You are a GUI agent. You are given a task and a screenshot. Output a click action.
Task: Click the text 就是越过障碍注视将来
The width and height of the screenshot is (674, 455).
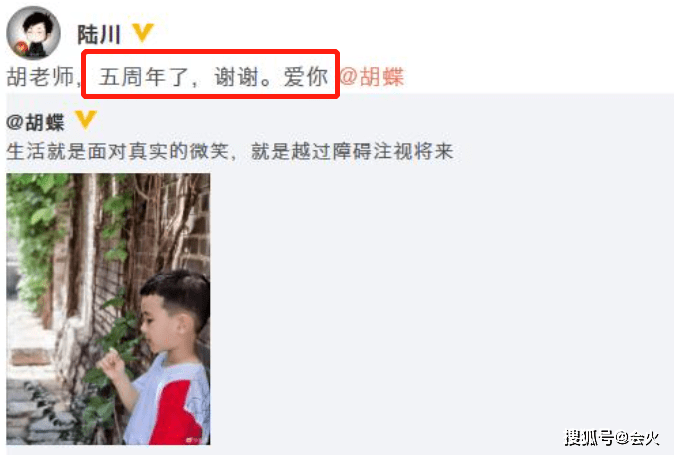click(x=352, y=152)
